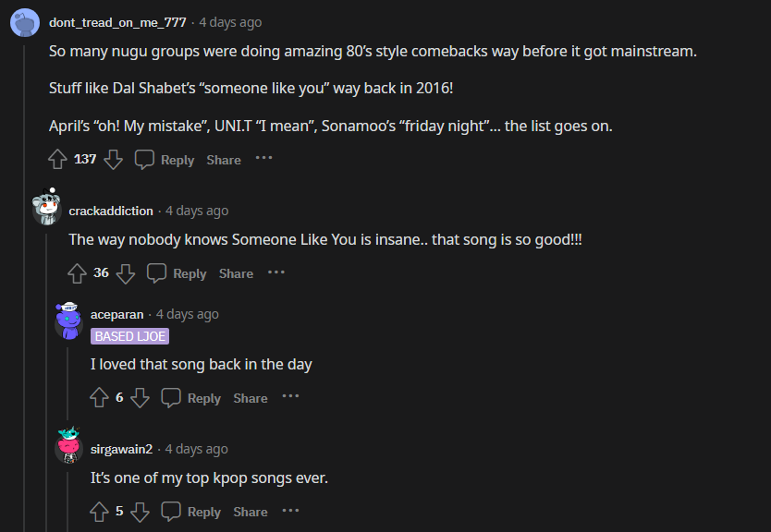This screenshot has height=532, width=771.
Task: Visit sirgawain2's profile via username
Action: [x=120, y=448]
